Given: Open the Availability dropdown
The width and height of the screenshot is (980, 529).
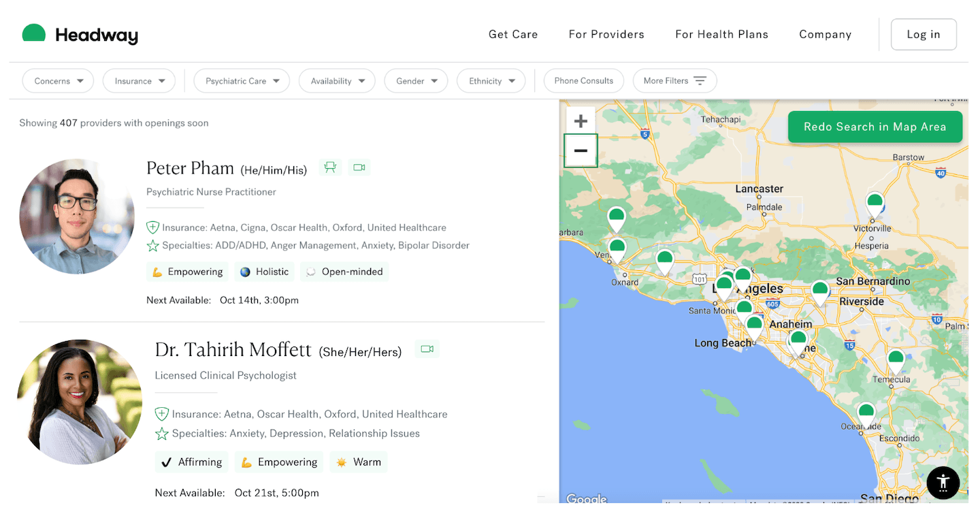Looking at the screenshot, I should pyautogui.click(x=337, y=80).
